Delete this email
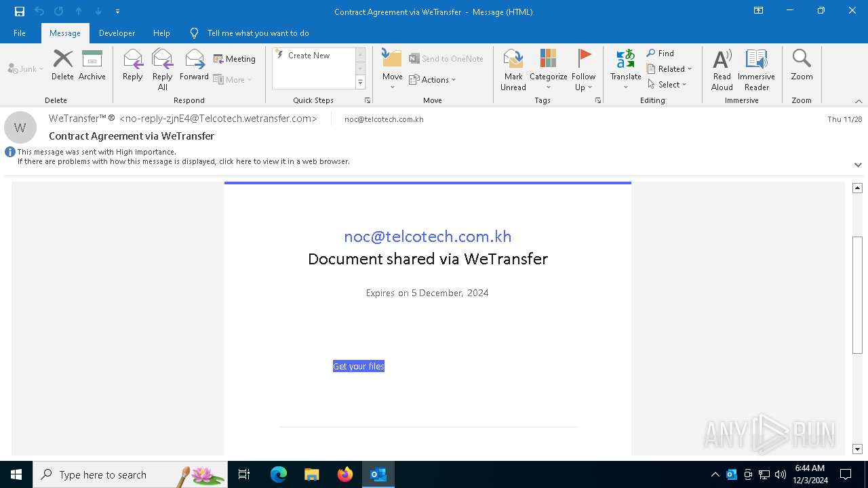 [x=62, y=66]
